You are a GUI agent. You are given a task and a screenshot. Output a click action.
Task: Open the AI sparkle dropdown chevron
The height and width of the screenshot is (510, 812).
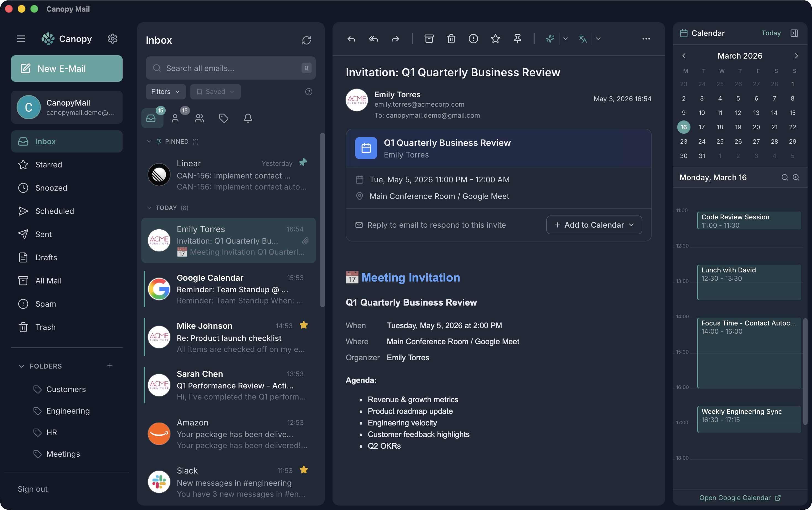click(x=566, y=39)
